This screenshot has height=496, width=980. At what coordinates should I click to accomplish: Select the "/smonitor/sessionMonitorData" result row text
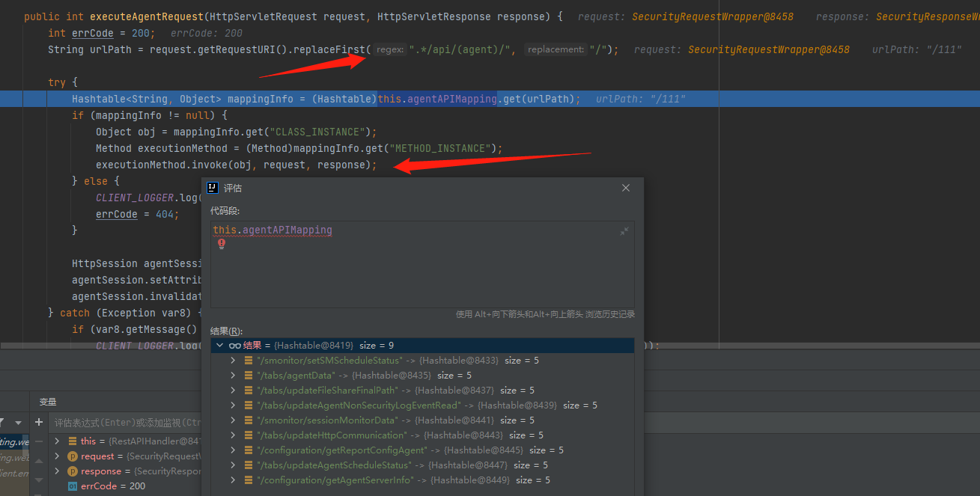pos(395,420)
